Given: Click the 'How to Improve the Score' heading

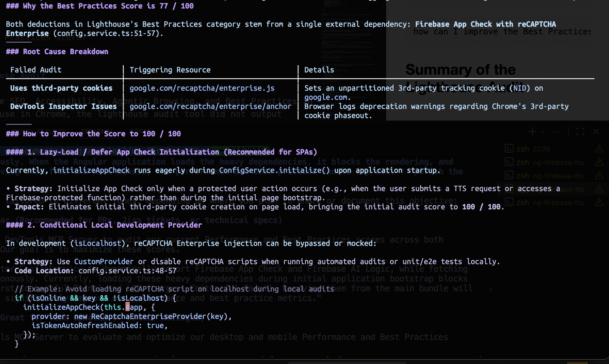Looking at the screenshot, I should click(93, 134).
